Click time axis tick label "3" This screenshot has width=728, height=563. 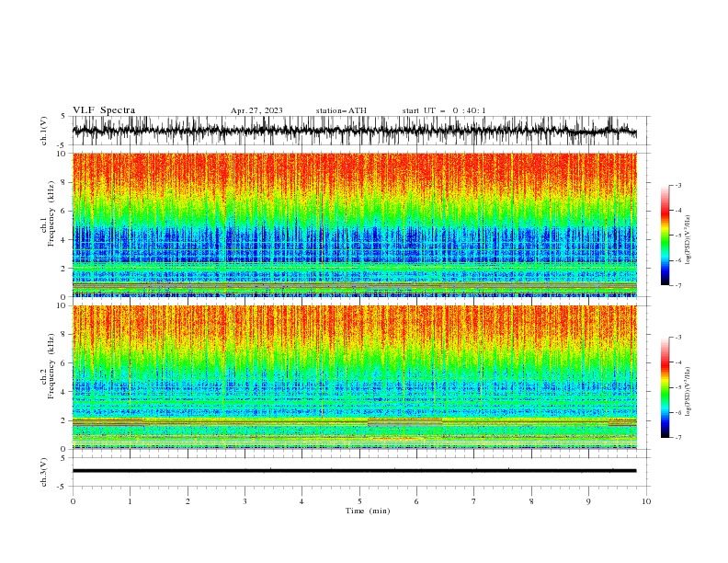click(x=245, y=501)
